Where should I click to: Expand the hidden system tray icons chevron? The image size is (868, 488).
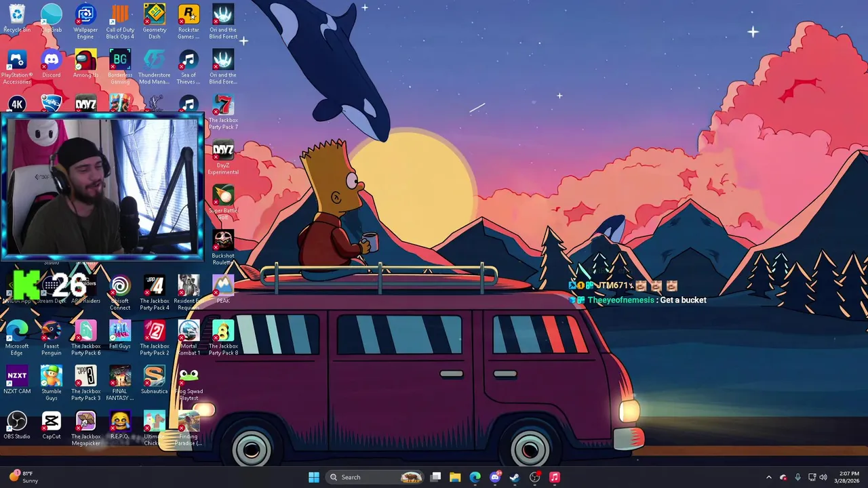point(769,477)
